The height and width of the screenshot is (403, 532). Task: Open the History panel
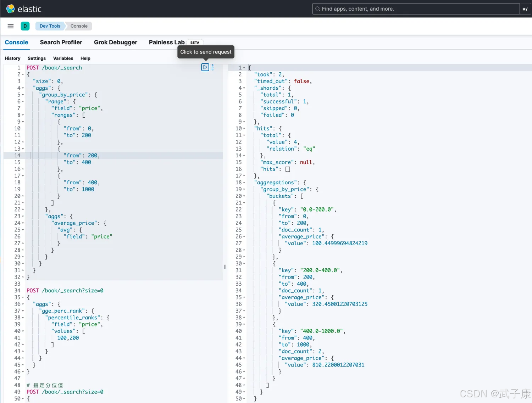coord(12,58)
